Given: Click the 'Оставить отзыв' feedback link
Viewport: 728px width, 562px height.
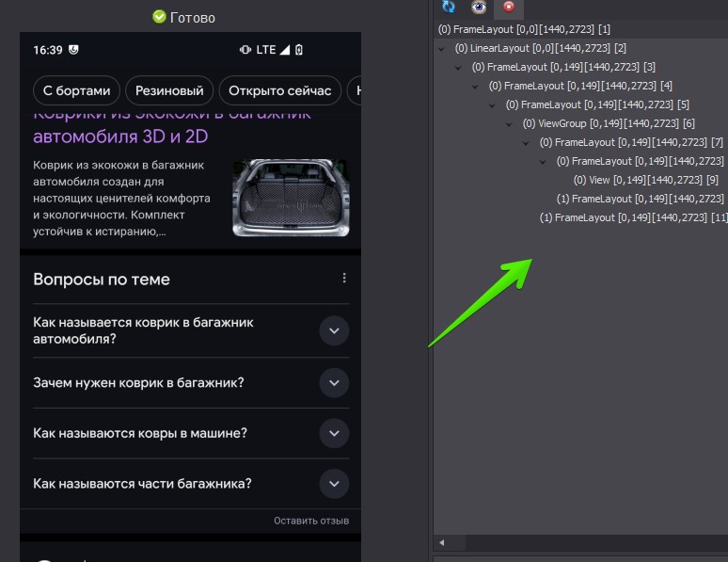Looking at the screenshot, I should pyautogui.click(x=311, y=522).
